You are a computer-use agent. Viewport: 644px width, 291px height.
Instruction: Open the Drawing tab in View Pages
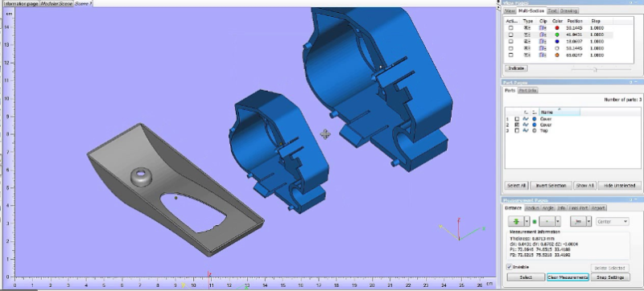point(569,10)
